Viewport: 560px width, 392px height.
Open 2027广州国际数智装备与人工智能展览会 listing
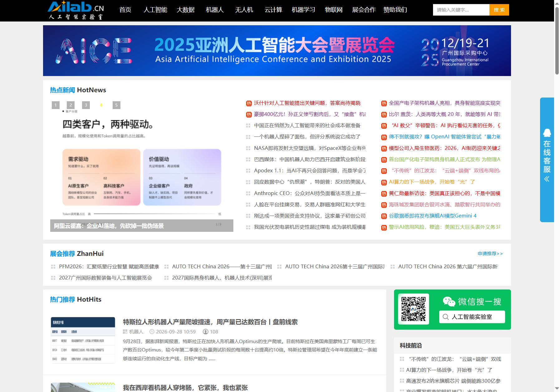click(x=105, y=278)
